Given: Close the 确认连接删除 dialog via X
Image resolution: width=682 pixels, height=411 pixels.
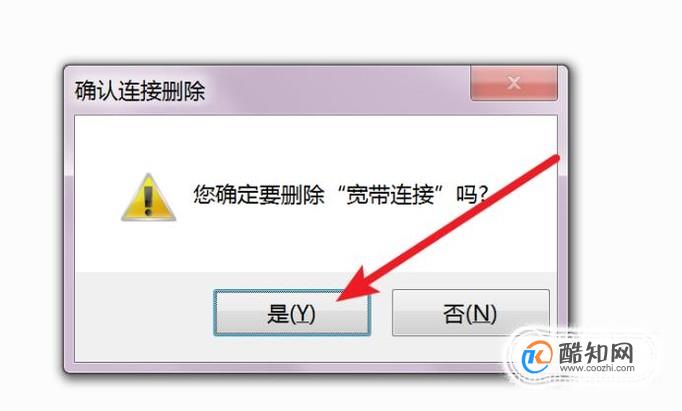Looking at the screenshot, I should click(514, 83).
